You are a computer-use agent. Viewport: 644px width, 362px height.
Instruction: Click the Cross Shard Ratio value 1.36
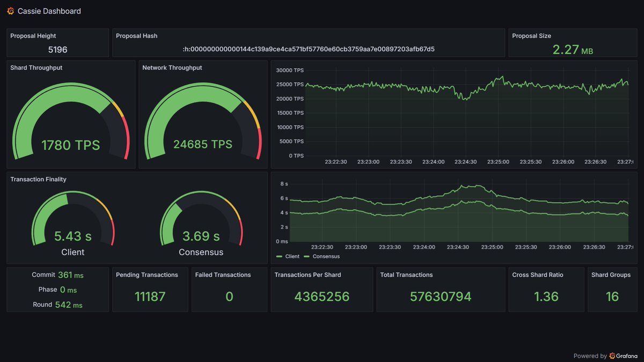(x=546, y=296)
